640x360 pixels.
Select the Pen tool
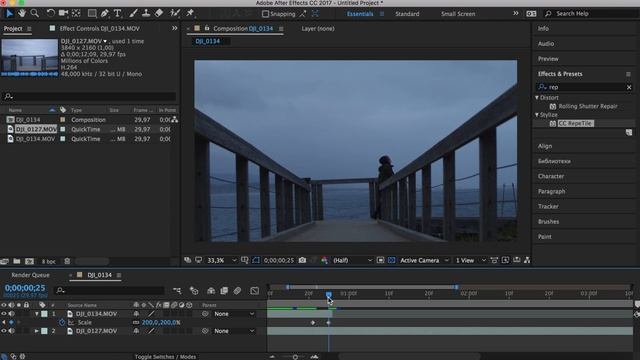click(x=105, y=13)
